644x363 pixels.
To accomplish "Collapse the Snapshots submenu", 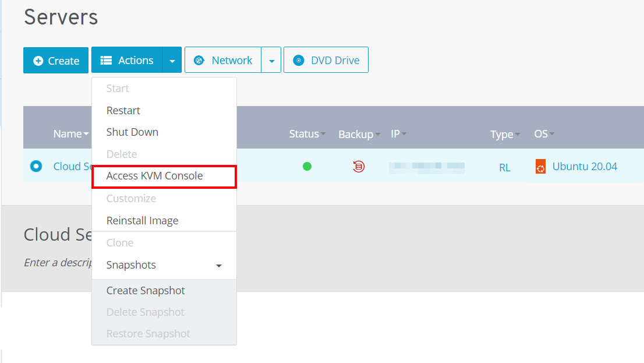I will [x=164, y=265].
